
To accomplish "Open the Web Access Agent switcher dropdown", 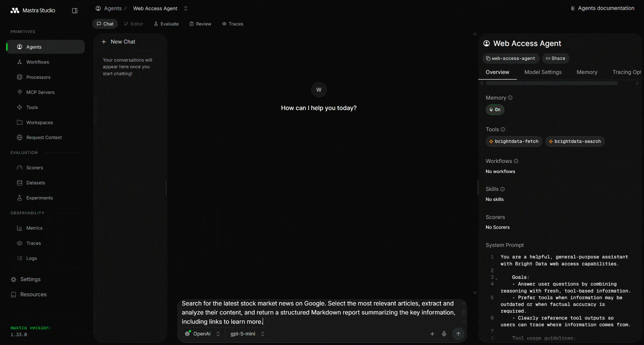I will [x=186, y=8].
